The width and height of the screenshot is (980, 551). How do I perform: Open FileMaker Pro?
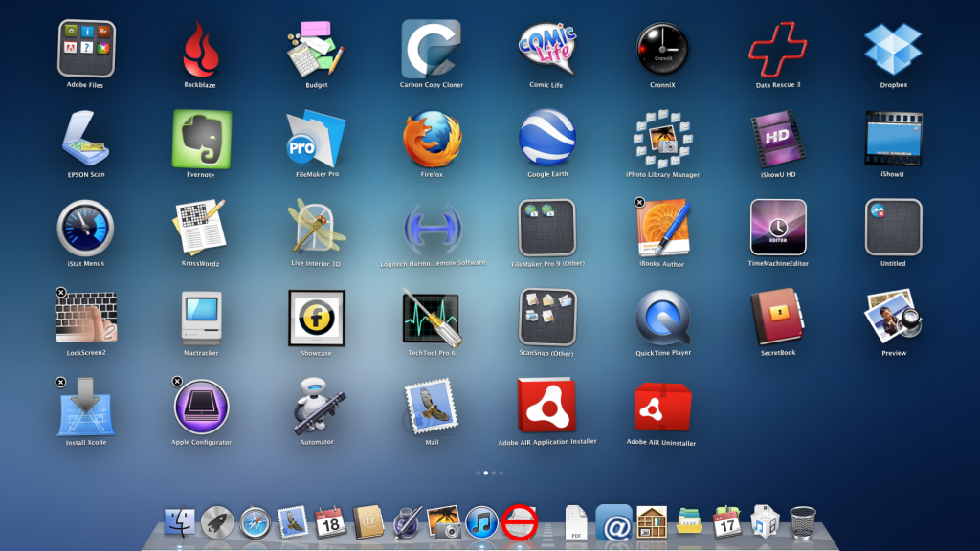(317, 140)
